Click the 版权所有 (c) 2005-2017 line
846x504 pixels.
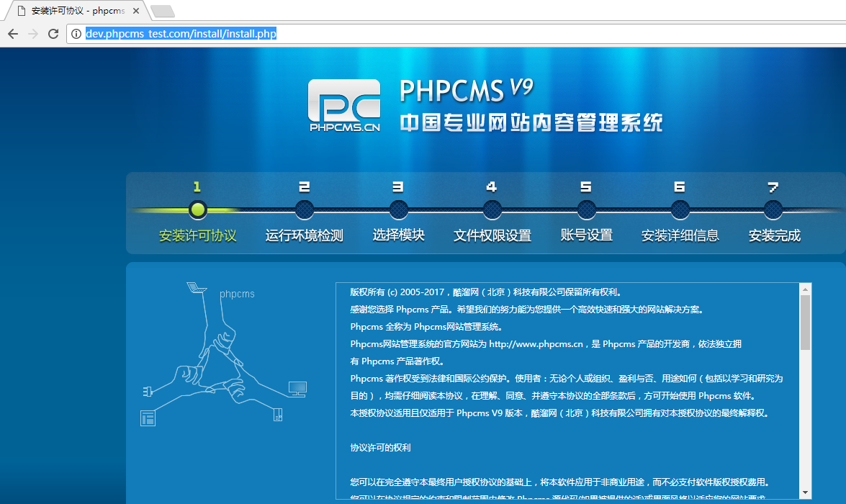point(485,292)
